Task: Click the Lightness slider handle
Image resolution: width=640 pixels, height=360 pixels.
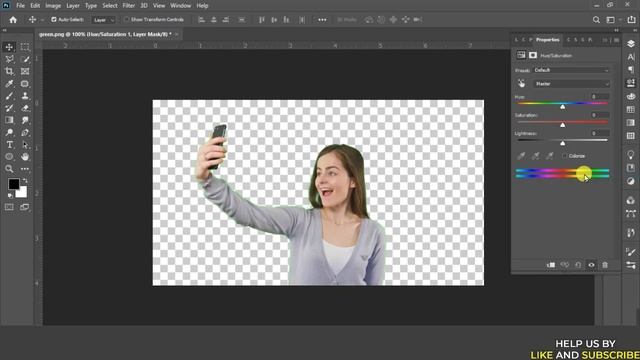Action: click(x=562, y=143)
